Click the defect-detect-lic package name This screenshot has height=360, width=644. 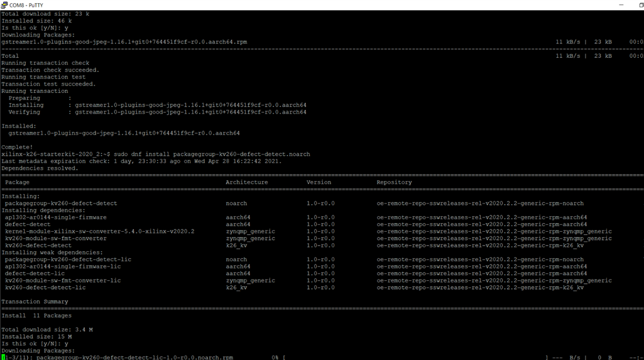(35, 273)
